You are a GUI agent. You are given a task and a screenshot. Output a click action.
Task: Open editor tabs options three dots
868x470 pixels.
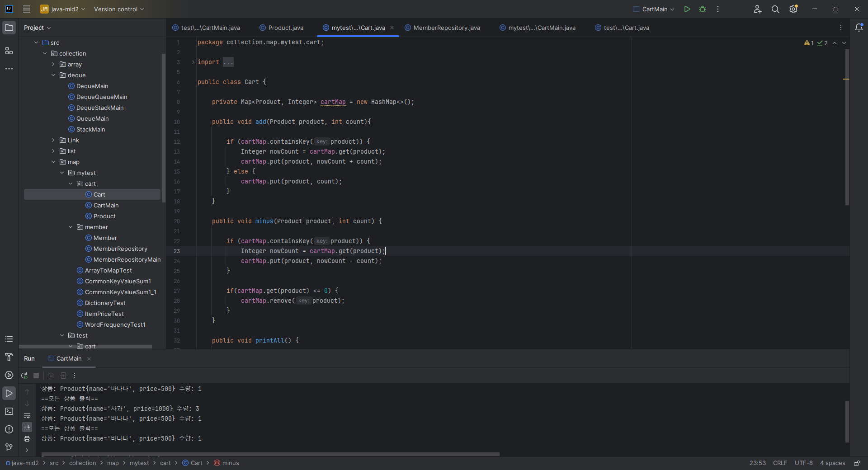click(841, 28)
